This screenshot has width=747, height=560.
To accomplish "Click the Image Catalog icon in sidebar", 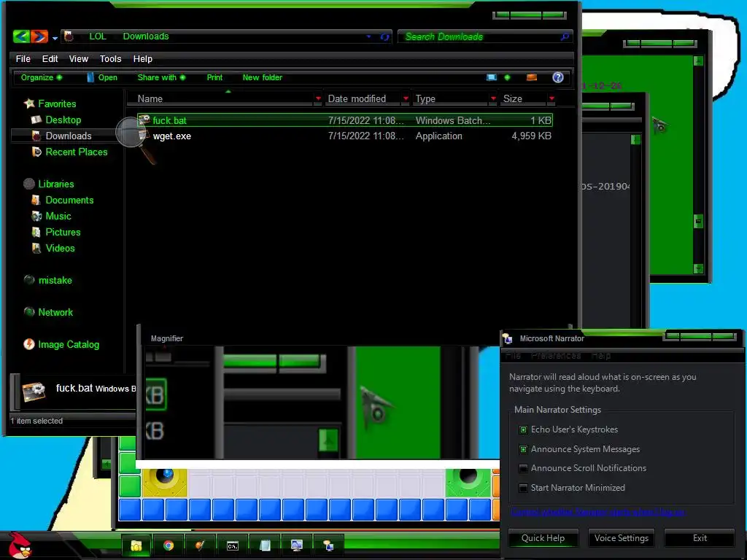I will click(x=29, y=344).
